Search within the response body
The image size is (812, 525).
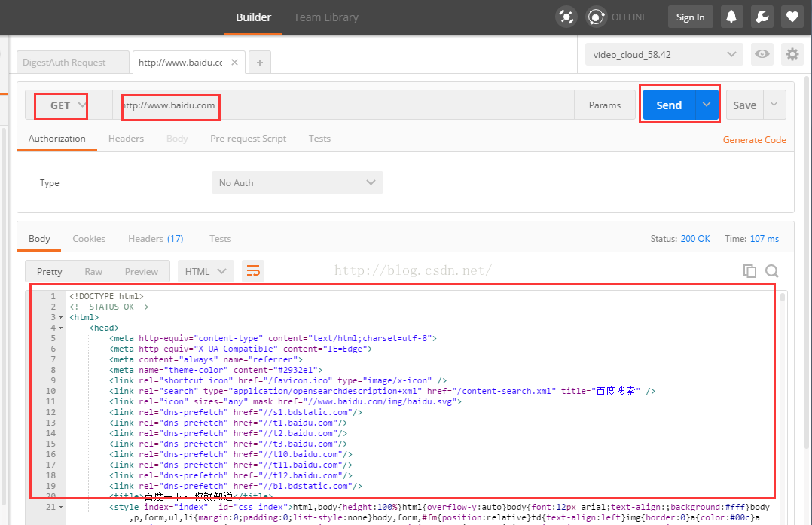[772, 271]
